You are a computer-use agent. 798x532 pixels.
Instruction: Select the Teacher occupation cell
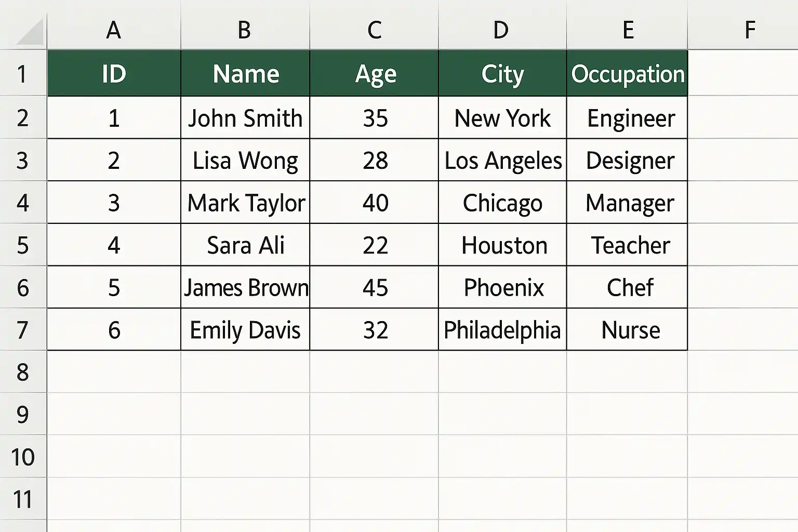click(x=627, y=245)
